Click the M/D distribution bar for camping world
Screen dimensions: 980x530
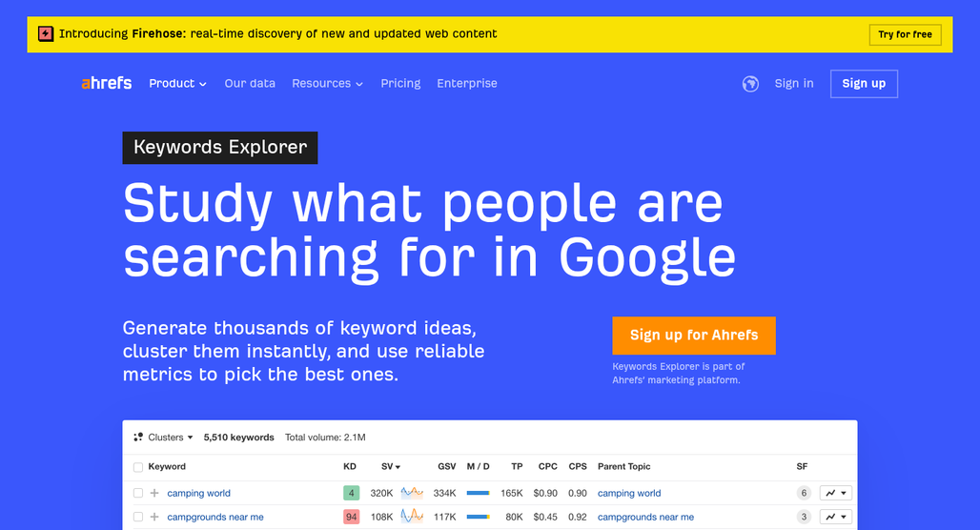click(478, 494)
